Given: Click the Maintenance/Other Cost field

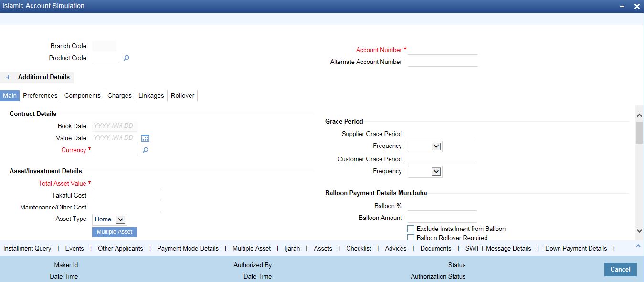Looking at the screenshot, I should (127, 207).
